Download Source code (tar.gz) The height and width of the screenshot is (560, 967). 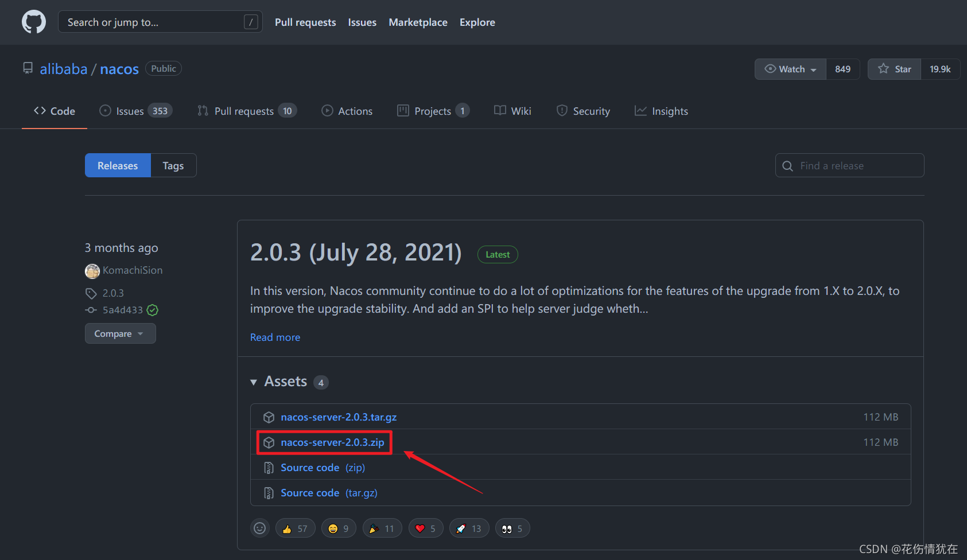point(329,493)
